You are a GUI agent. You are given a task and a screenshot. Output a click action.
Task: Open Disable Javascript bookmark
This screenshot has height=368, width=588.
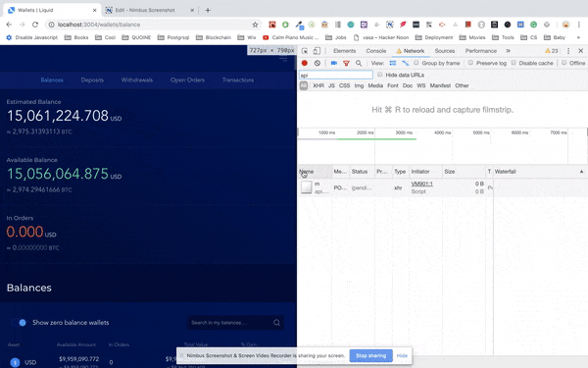(32, 37)
